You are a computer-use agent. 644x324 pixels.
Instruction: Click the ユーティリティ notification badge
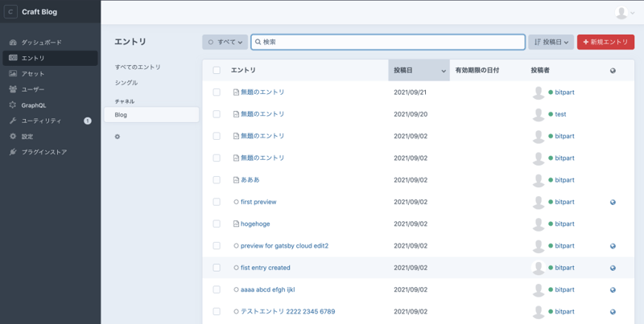[x=88, y=121]
